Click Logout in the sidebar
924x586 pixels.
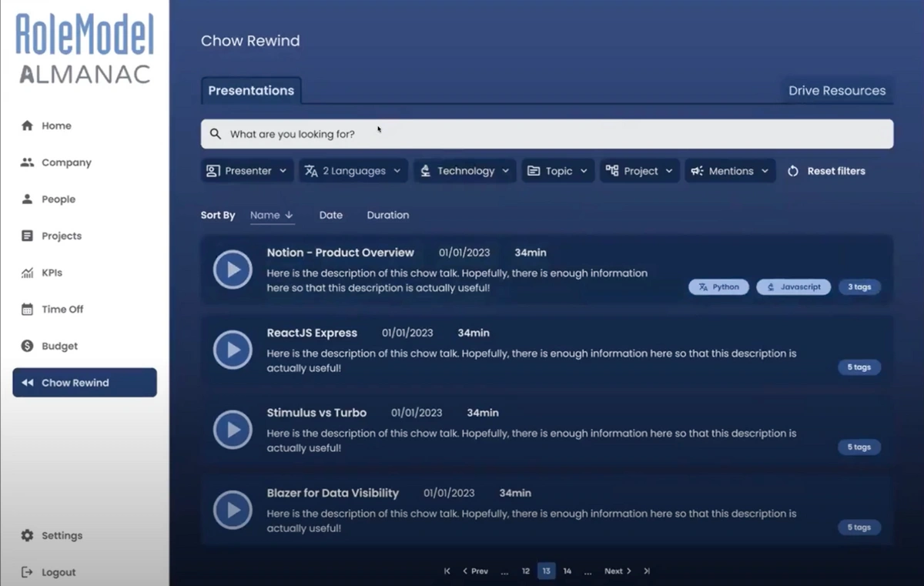tap(85, 572)
